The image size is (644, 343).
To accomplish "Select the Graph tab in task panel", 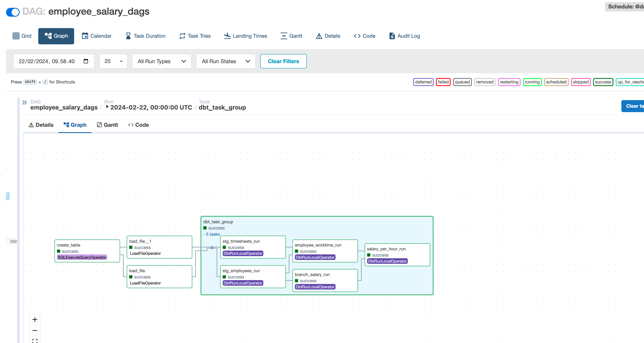I will (x=75, y=125).
